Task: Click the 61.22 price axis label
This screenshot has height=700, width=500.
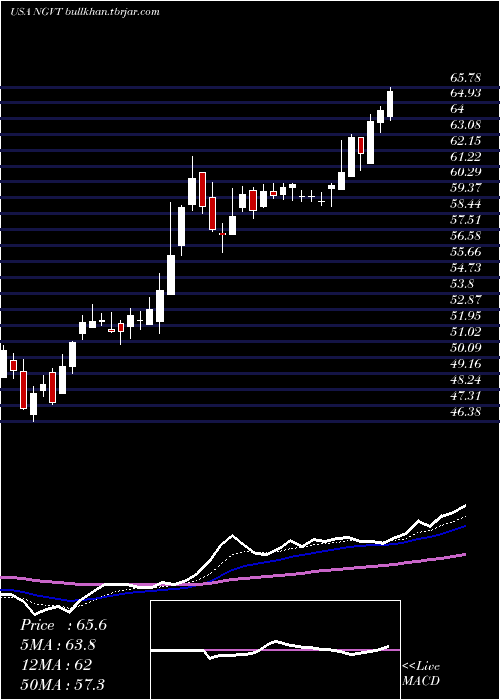Action: [466, 157]
